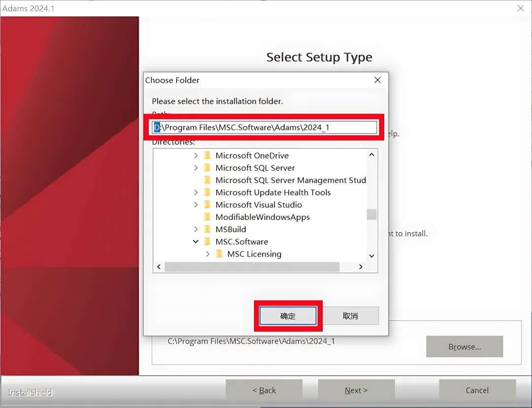Collapse the MSC.Software folder node
This screenshot has width=532, height=408.
(196, 242)
